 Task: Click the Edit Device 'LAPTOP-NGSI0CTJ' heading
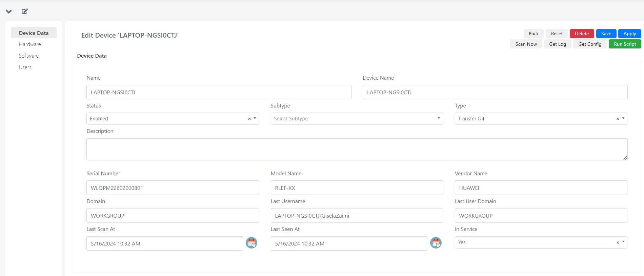click(x=130, y=35)
